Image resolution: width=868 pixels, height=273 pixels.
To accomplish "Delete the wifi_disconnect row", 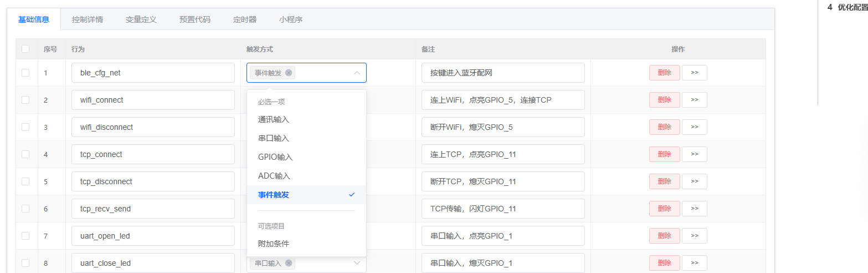I will pyautogui.click(x=665, y=127).
